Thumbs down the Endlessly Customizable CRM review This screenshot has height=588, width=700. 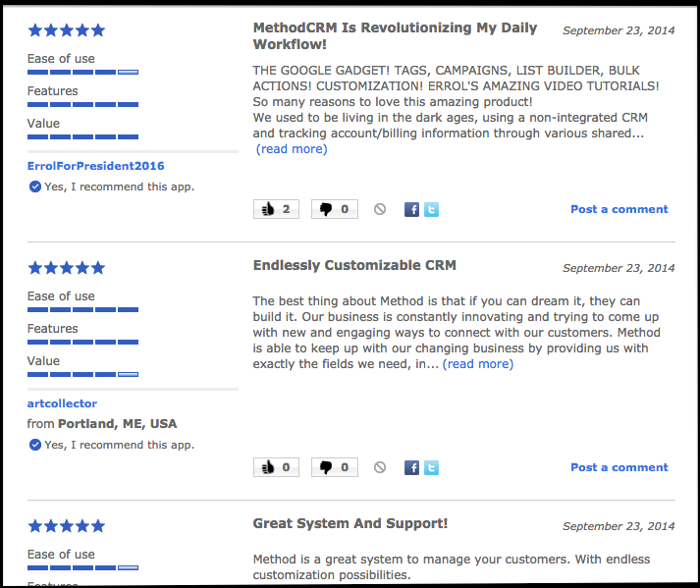point(335,467)
